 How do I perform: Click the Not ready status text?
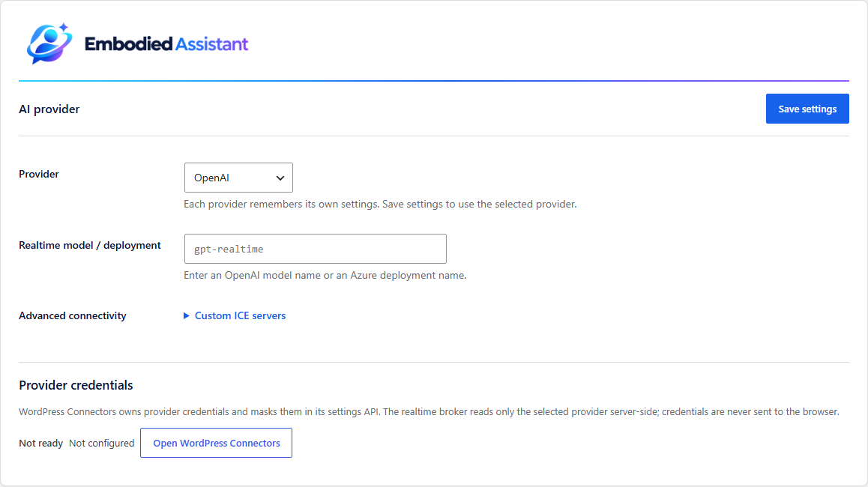tap(41, 444)
